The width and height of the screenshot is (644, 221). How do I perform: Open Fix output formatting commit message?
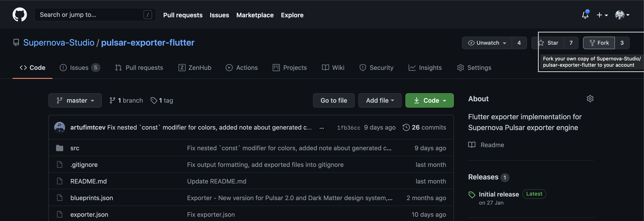pos(265,164)
